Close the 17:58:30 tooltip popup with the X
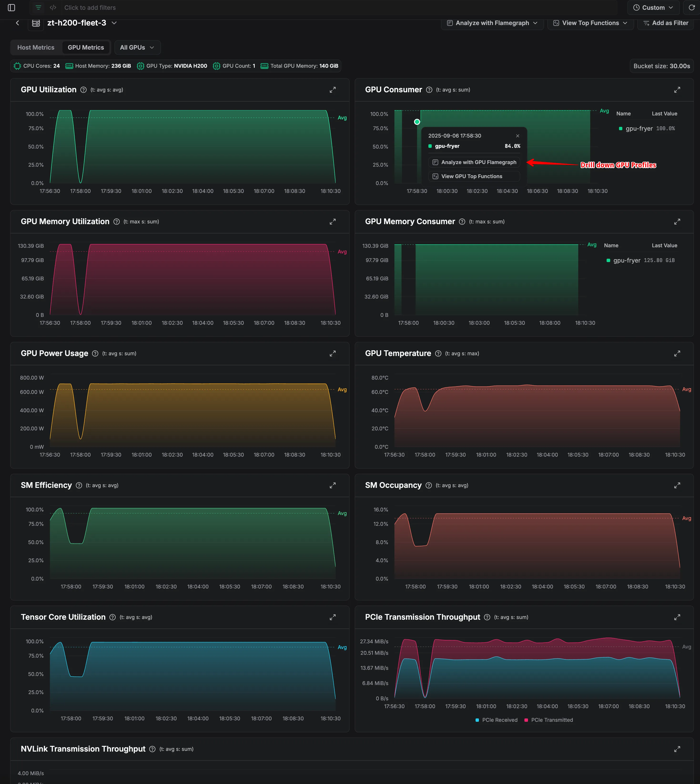 point(518,135)
